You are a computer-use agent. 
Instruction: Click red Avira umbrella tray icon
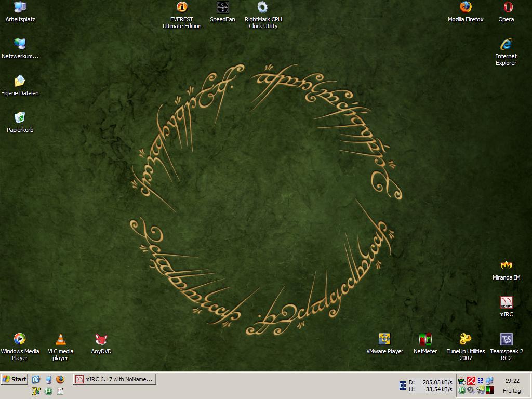coord(471,381)
